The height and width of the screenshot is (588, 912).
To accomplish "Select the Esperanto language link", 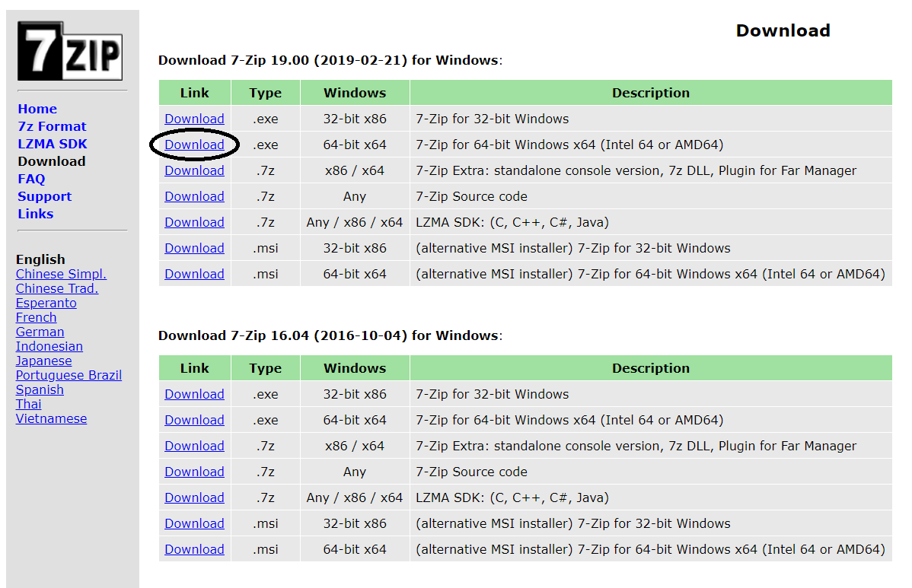I will point(46,303).
